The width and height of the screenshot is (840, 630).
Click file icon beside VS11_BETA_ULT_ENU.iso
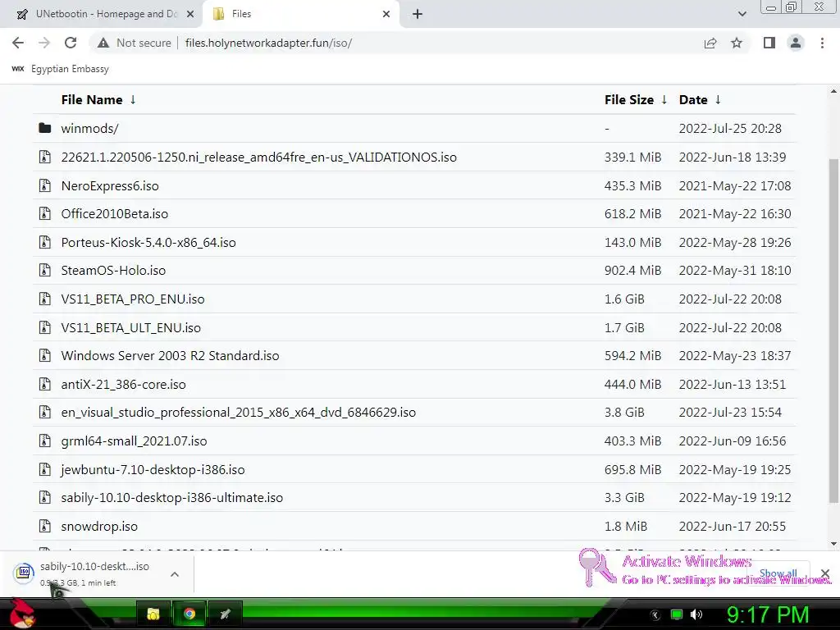45,327
